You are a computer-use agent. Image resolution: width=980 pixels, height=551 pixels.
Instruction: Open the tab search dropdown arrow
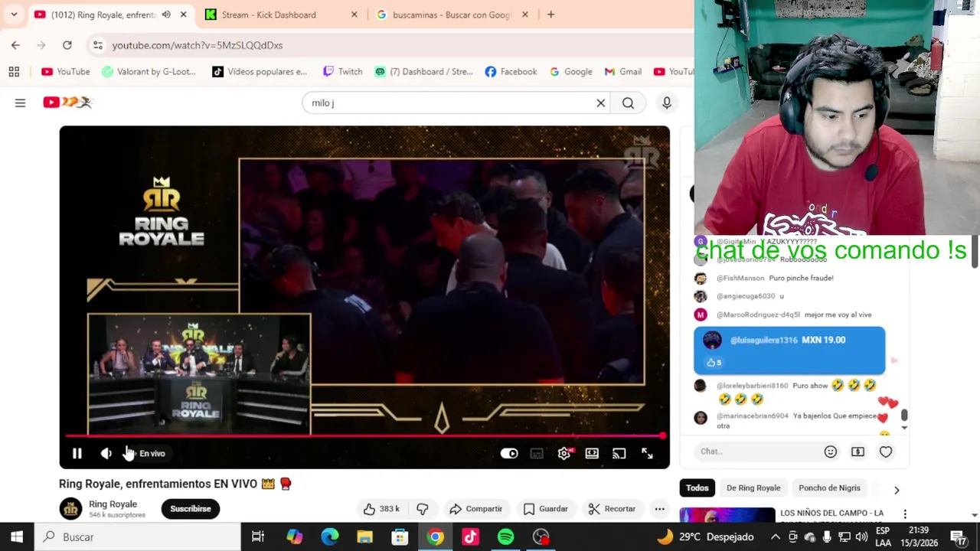tap(14, 15)
